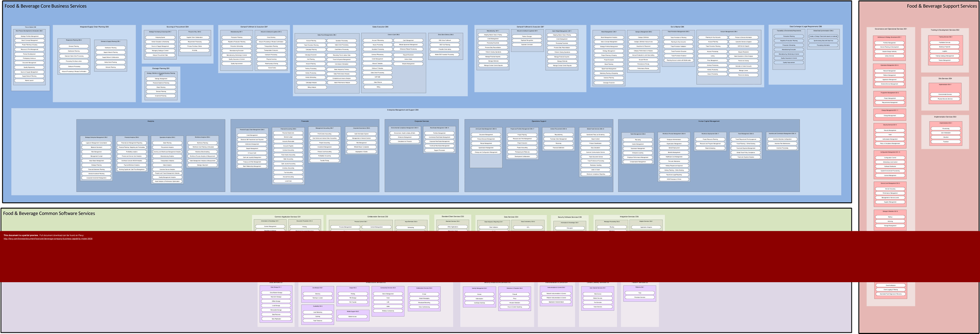Viewport: 980px width, 334px height.
Task: Select 'Whistle Blower Complaints' box
Action: (361, 147)
